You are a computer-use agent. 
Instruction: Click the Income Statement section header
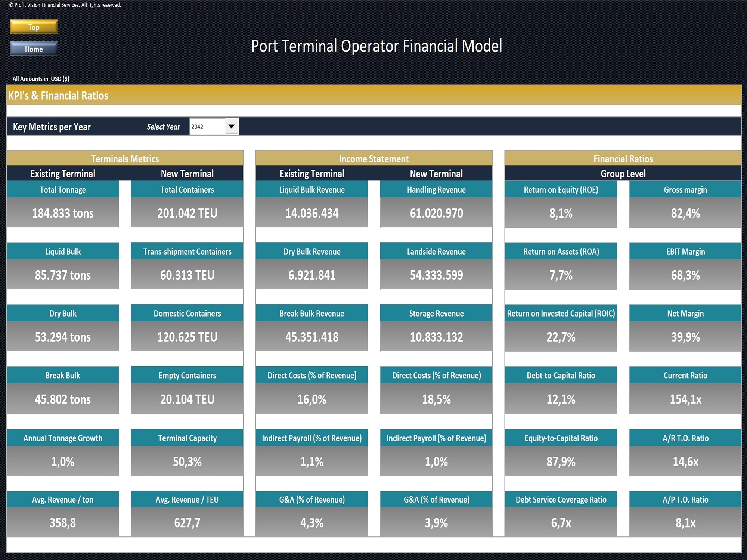[373, 158]
